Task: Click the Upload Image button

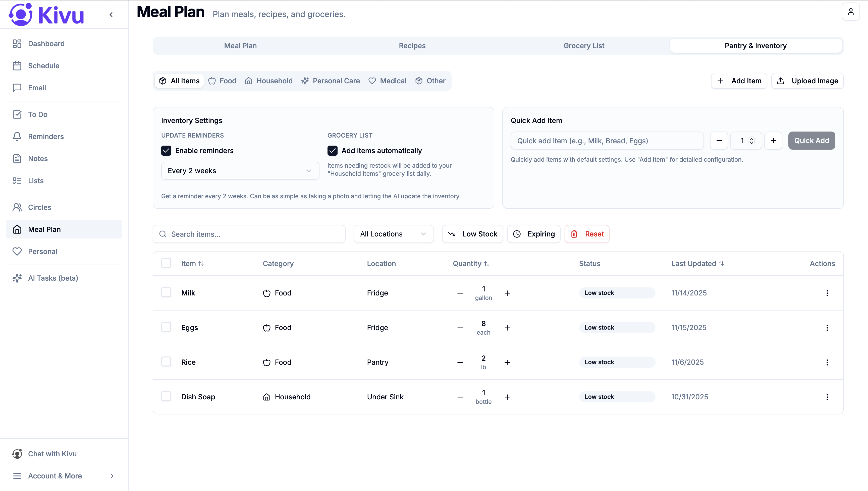Action: pyautogui.click(x=807, y=81)
